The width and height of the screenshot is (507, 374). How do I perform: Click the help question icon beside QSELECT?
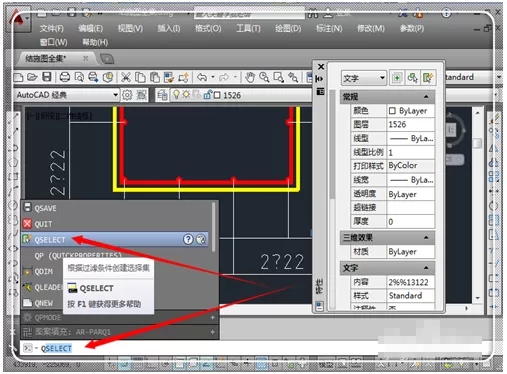point(188,239)
